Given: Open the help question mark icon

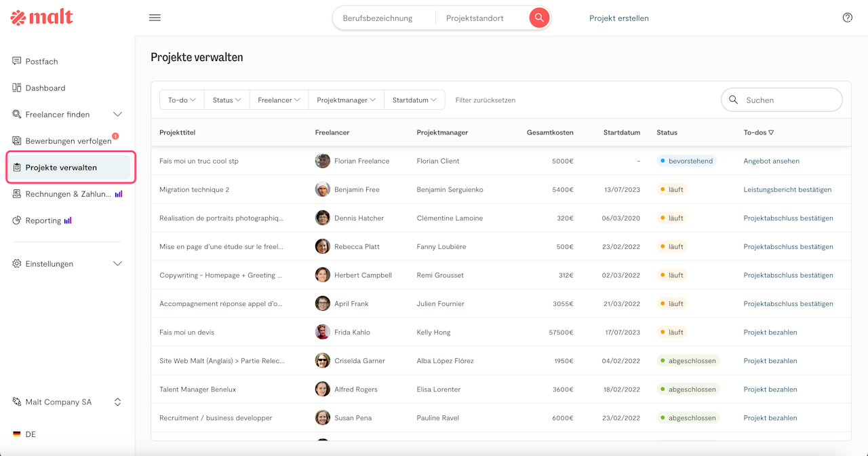Looking at the screenshot, I should 847,18.
